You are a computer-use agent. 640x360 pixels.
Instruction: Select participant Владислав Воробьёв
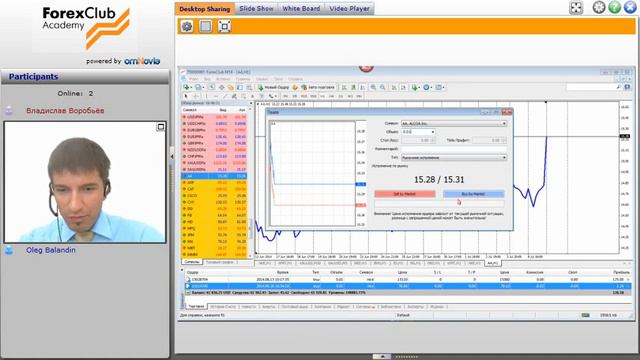pos(65,111)
